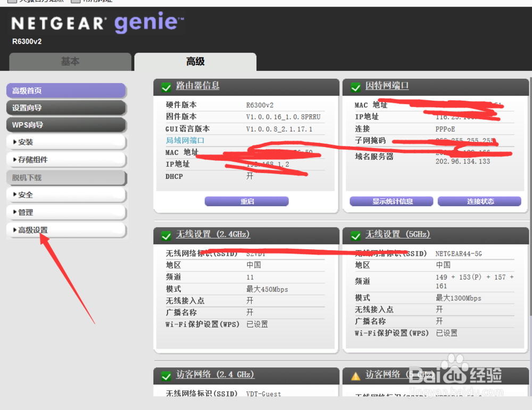Open the 5GHz 访客网络 heading link
The width and height of the screenshot is (532, 410).
pyautogui.click(x=400, y=374)
